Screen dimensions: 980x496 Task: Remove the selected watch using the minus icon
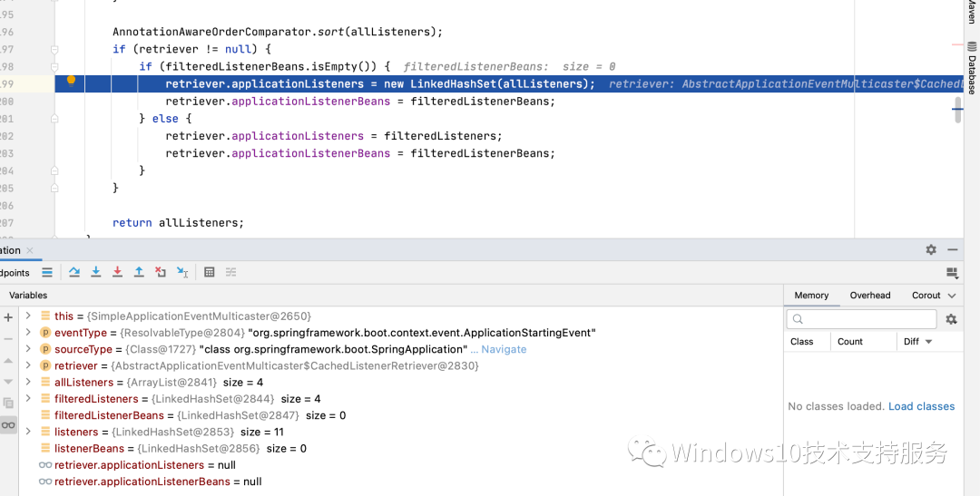point(8,338)
